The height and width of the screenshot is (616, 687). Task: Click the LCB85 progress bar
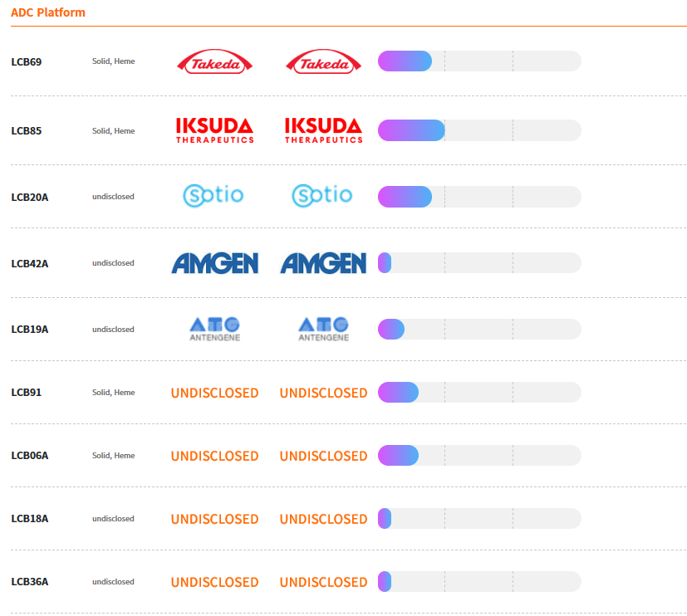pyautogui.click(x=479, y=130)
